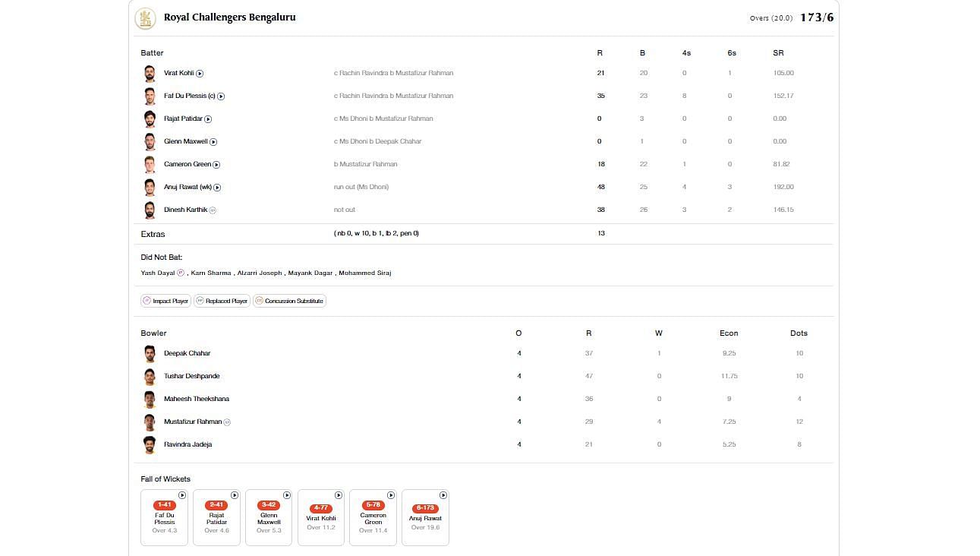This screenshot has width=980, height=556.
Task: Open Faf Du Plessis's player photo
Action: 150,96
